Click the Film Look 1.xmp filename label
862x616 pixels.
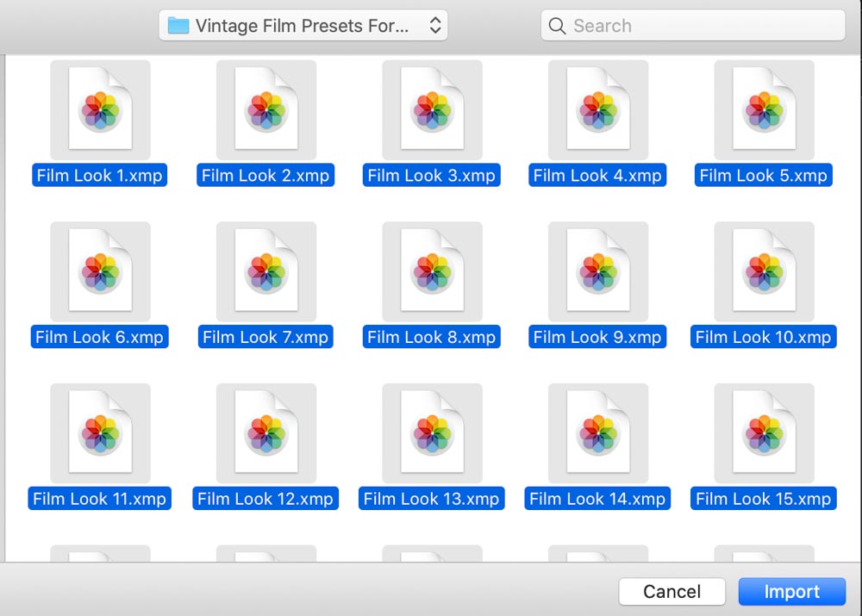coord(99,175)
